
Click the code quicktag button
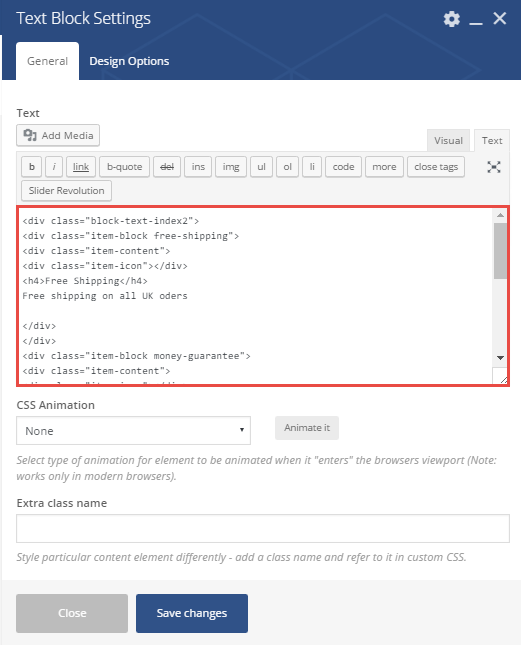click(x=343, y=167)
